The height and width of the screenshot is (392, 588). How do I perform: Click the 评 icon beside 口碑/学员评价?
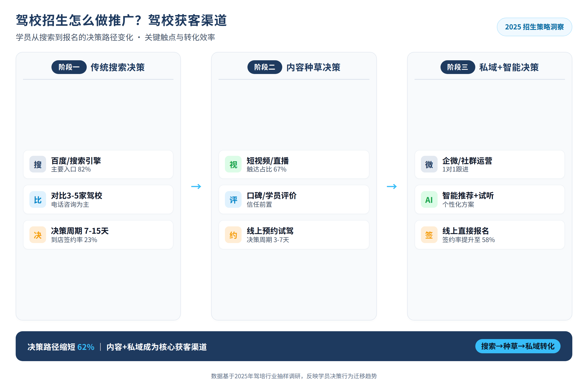pyautogui.click(x=233, y=200)
